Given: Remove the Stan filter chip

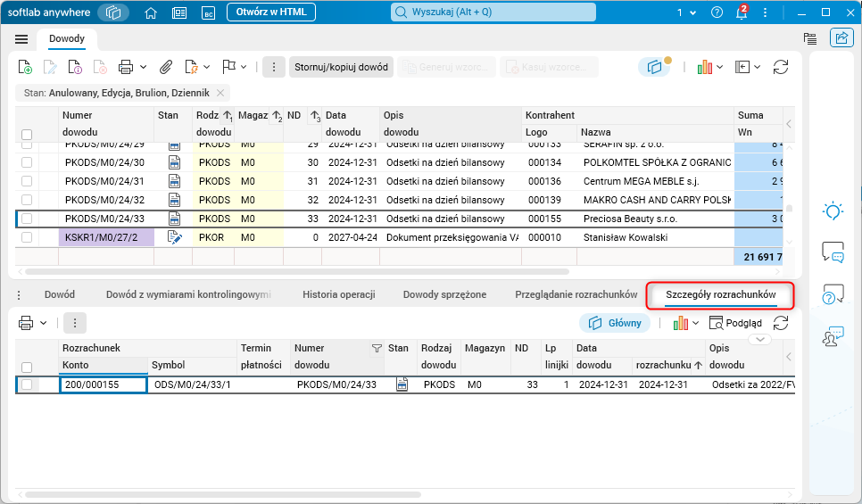Looking at the screenshot, I should click(220, 93).
